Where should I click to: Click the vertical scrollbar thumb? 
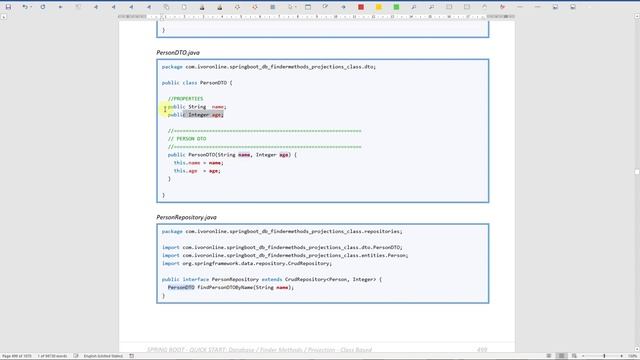637,172
